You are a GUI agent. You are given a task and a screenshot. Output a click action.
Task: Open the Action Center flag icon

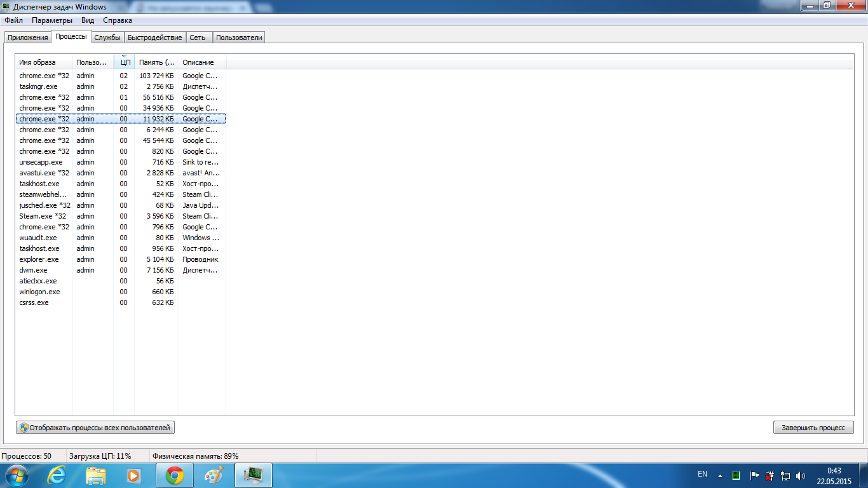[x=754, y=475]
